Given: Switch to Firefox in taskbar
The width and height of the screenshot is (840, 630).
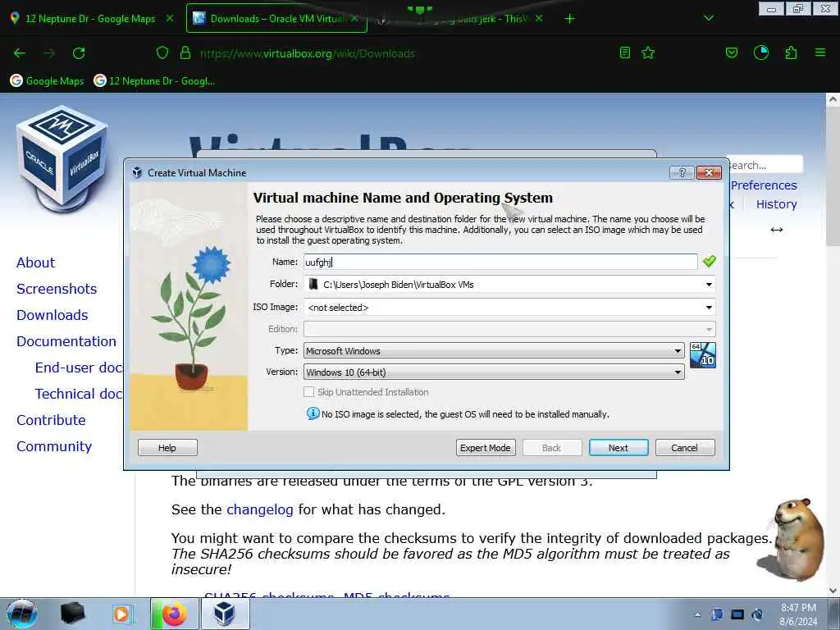Looking at the screenshot, I should click(x=174, y=614).
